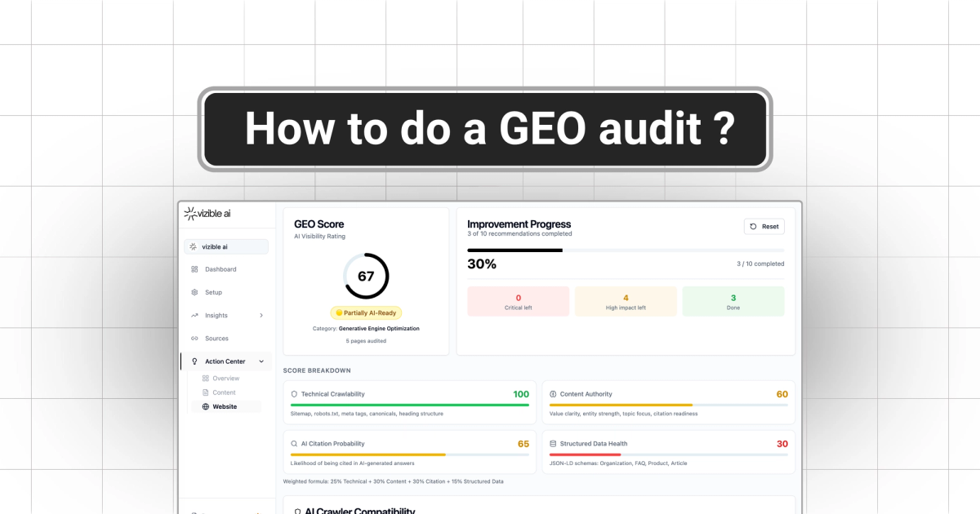Click the GEO score 67 gauge

(x=366, y=276)
